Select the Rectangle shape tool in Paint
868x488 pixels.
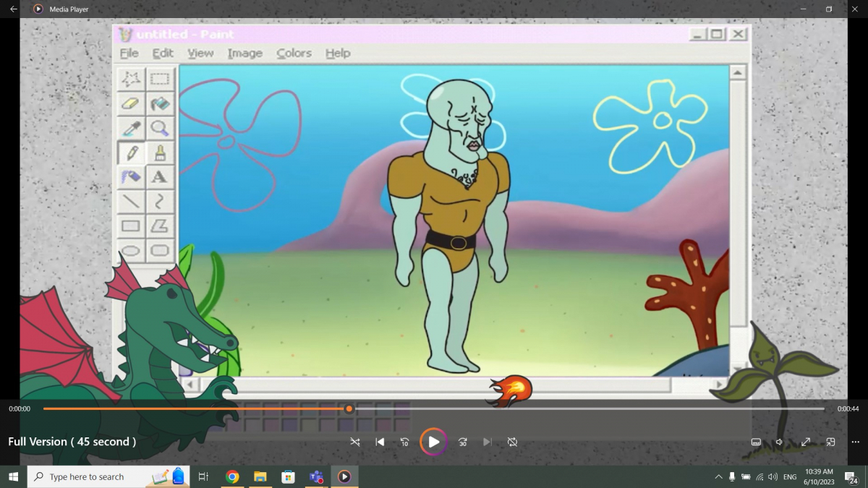pos(131,226)
